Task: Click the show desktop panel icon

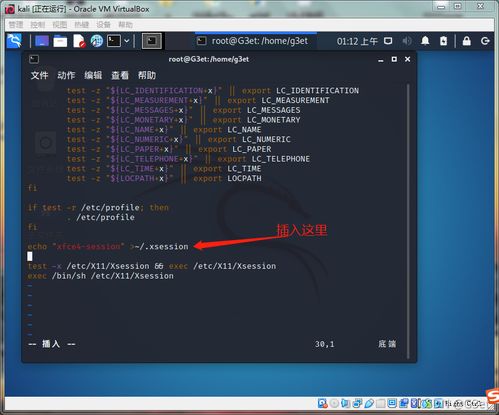Action: pos(42,41)
